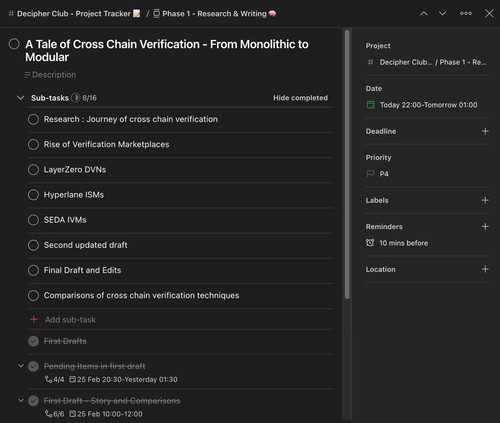Click Hide completed button
Image resolution: width=500 pixels, height=423 pixels.
click(x=300, y=98)
